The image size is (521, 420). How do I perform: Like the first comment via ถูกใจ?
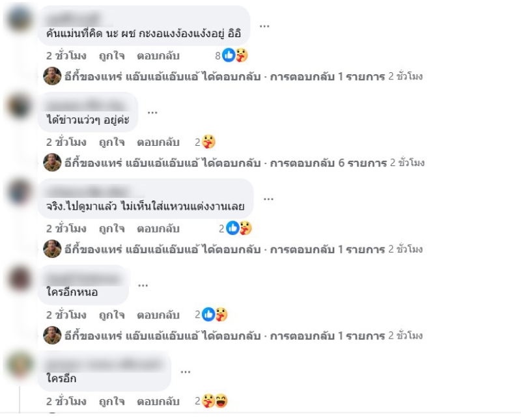[112, 56]
